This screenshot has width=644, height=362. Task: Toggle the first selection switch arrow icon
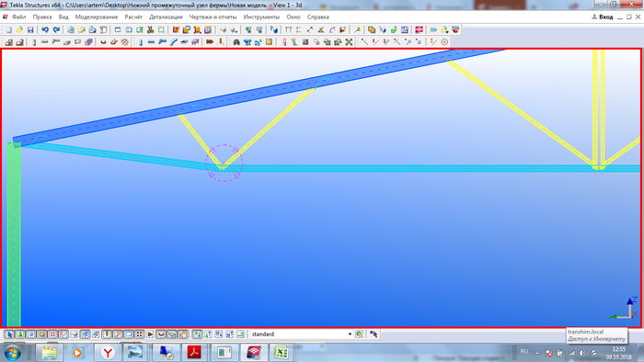point(9,334)
